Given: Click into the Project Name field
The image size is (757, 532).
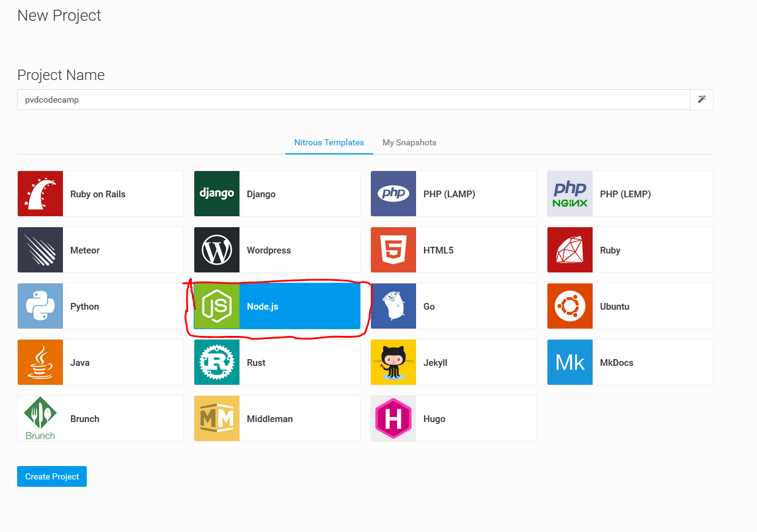Looking at the screenshot, I should (x=354, y=100).
